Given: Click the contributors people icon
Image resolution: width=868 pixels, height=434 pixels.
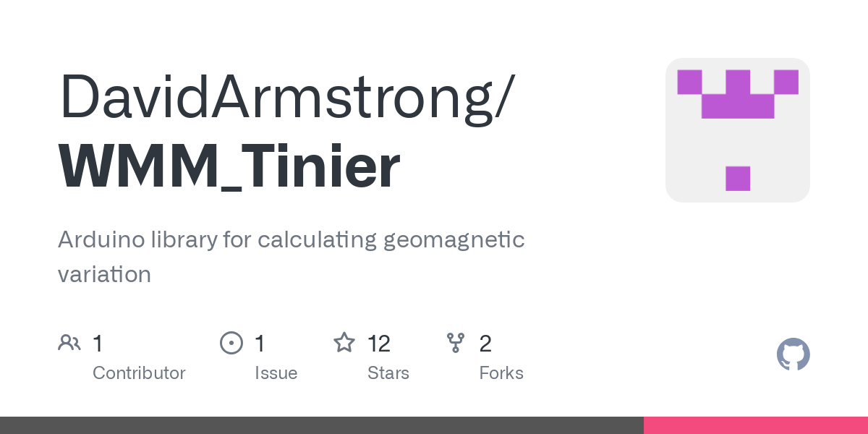Looking at the screenshot, I should point(69,343).
